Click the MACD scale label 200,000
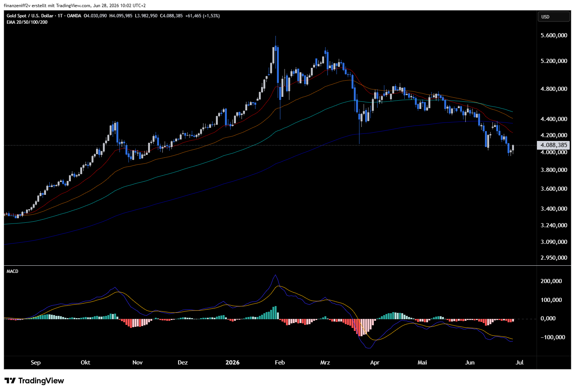575x392 pixels. point(551,281)
